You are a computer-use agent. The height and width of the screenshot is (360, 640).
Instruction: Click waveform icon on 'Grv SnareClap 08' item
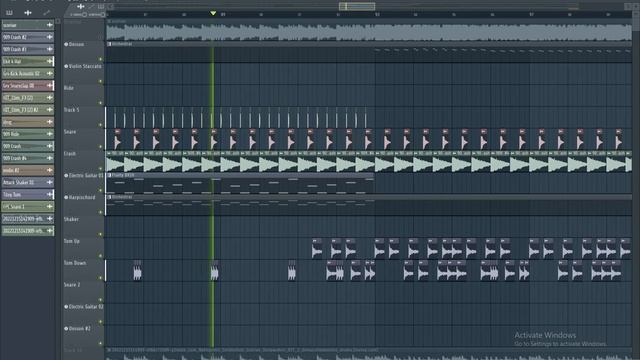pyautogui.click(x=50, y=86)
